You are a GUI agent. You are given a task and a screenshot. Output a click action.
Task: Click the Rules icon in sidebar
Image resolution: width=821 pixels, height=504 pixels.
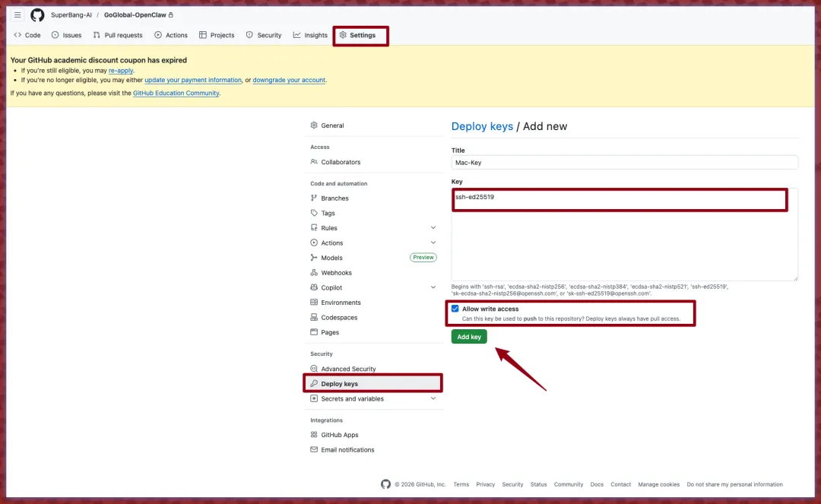[314, 227]
